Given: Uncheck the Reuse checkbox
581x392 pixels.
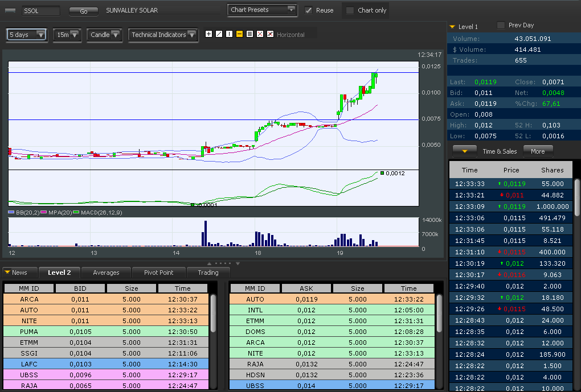Looking at the screenshot, I should coord(309,10).
